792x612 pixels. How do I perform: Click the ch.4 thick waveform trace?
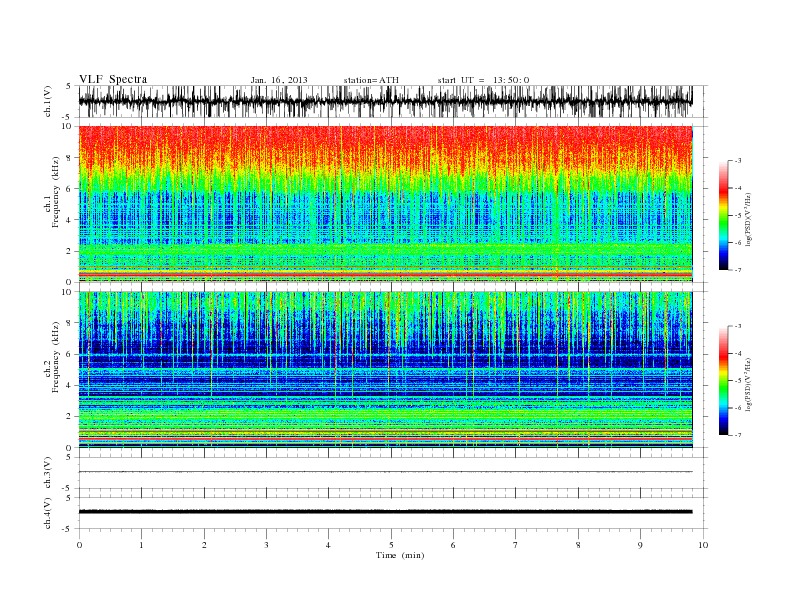[385, 512]
